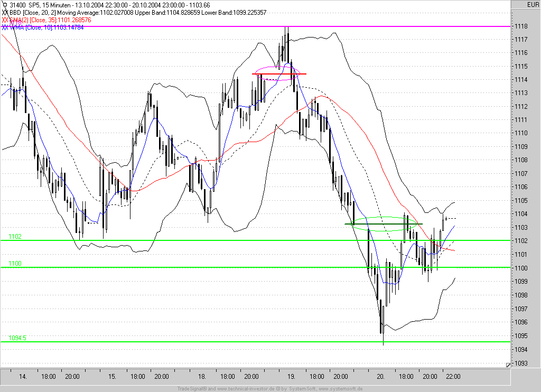Click the 1115 price axis label
Image resolution: width=541 pixels, height=392 pixels.
click(521, 66)
